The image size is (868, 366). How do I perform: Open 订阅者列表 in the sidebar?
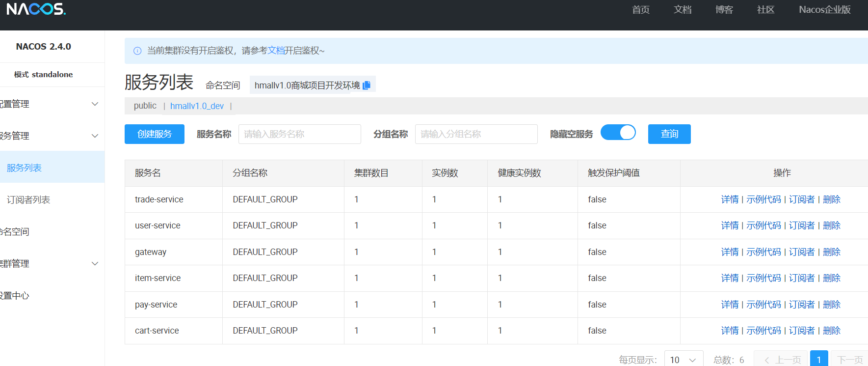52,200
